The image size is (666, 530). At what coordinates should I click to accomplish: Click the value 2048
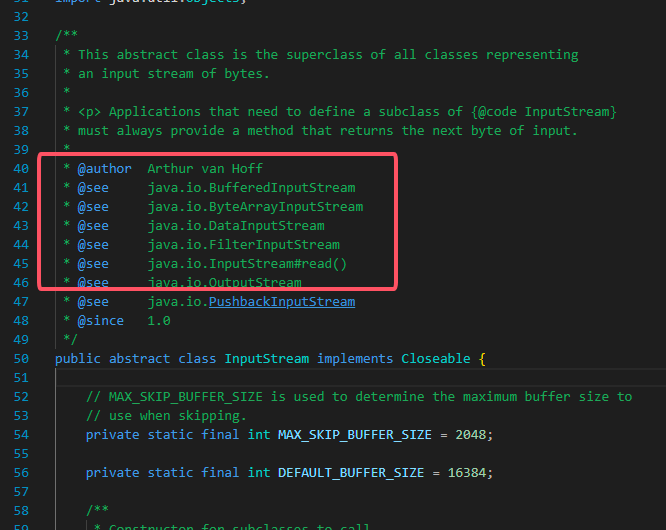[473, 435]
